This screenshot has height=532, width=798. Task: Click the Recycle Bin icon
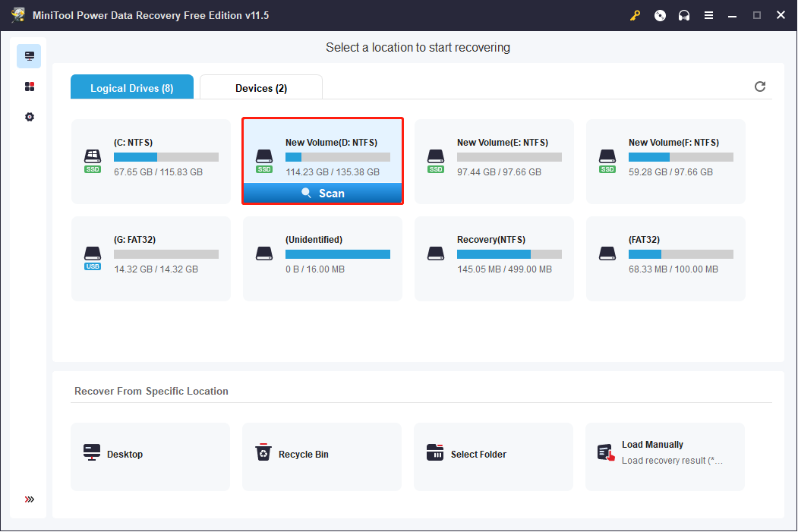point(263,452)
